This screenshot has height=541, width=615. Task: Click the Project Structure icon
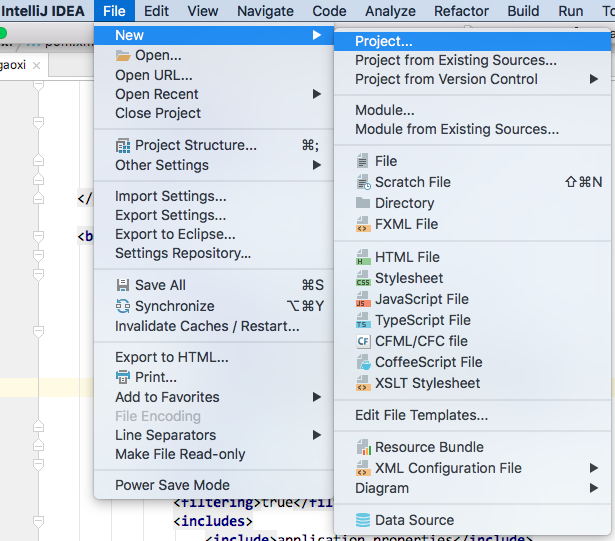(123, 146)
